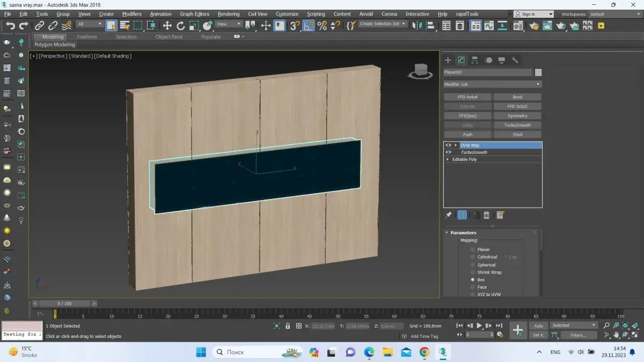The width and height of the screenshot is (644, 362).
Task: Select the Rotate tool
Action: click(181, 25)
